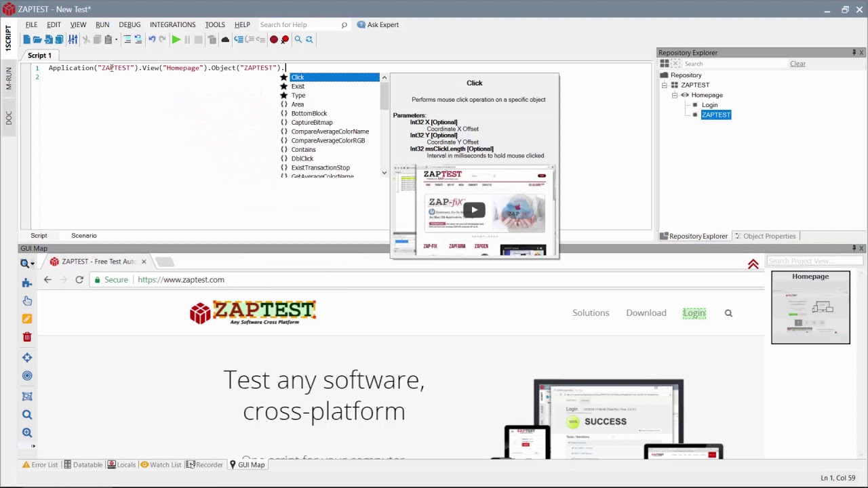The image size is (868, 488).
Task: Open the paste options dropdown arrow
Action: coord(116,39)
